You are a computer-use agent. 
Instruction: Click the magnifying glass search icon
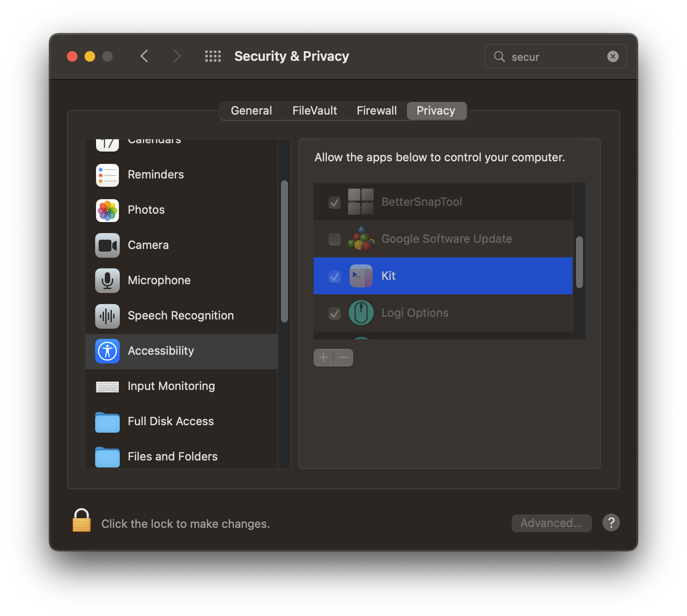coord(499,56)
